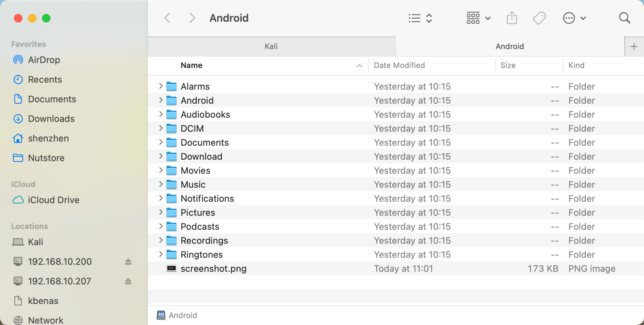Expand the Alarms folder
Image resolution: width=644 pixels, height=325 pixels.
click(161, 86)
